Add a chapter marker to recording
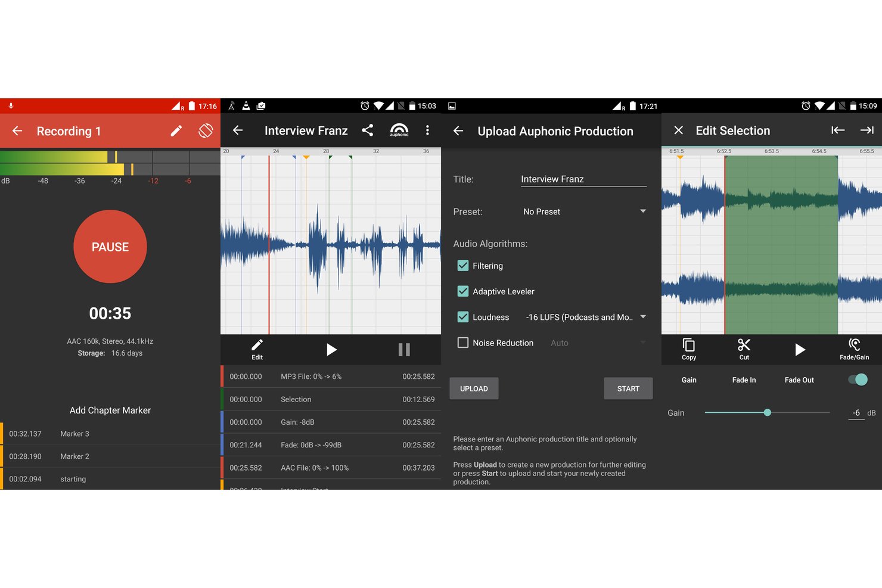This screenshot has height=588, width=882. tap(110, 410)
